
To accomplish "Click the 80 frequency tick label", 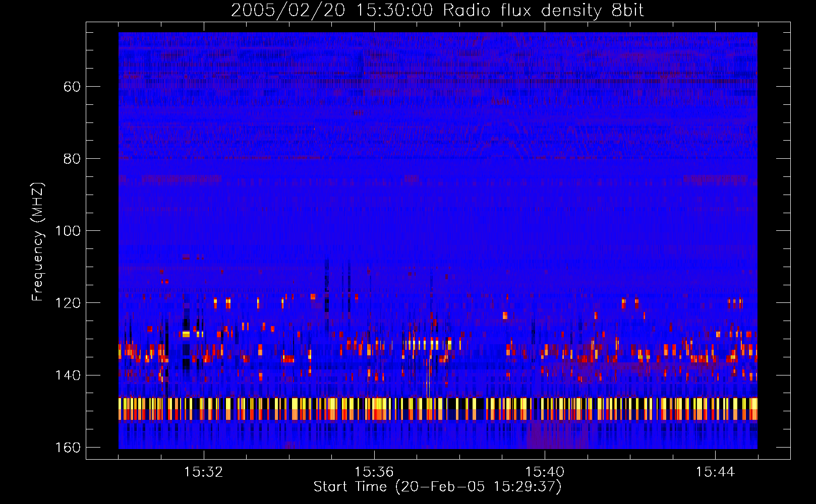I will pos(72,159).
